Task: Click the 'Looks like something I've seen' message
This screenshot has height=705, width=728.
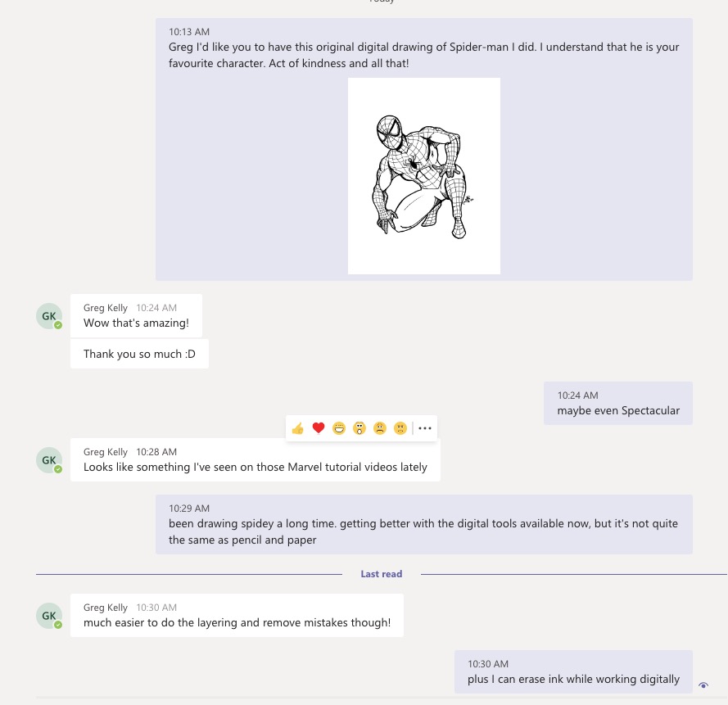Action: coord(255,468)
